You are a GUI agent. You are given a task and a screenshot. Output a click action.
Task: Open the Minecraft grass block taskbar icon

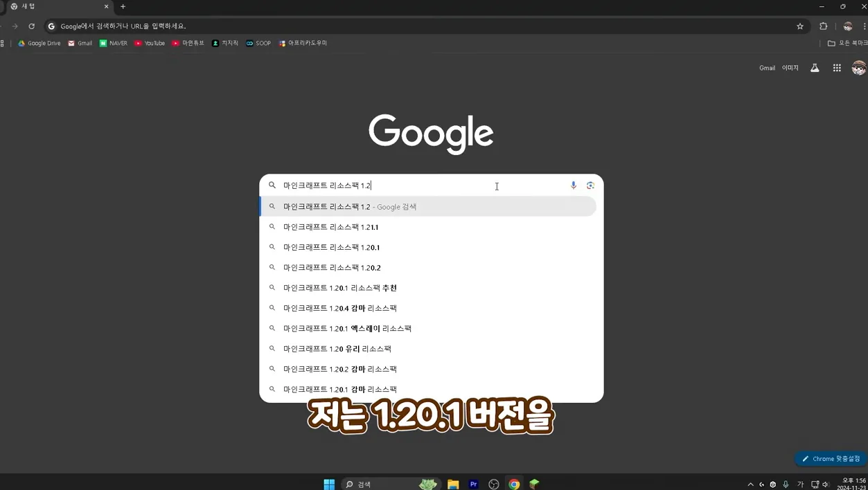point(534,484)
